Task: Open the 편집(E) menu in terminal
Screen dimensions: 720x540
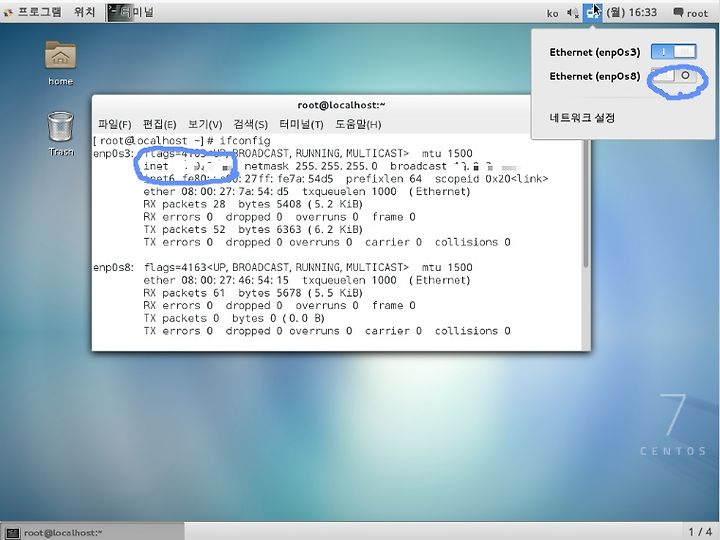Action: point(159,124)
